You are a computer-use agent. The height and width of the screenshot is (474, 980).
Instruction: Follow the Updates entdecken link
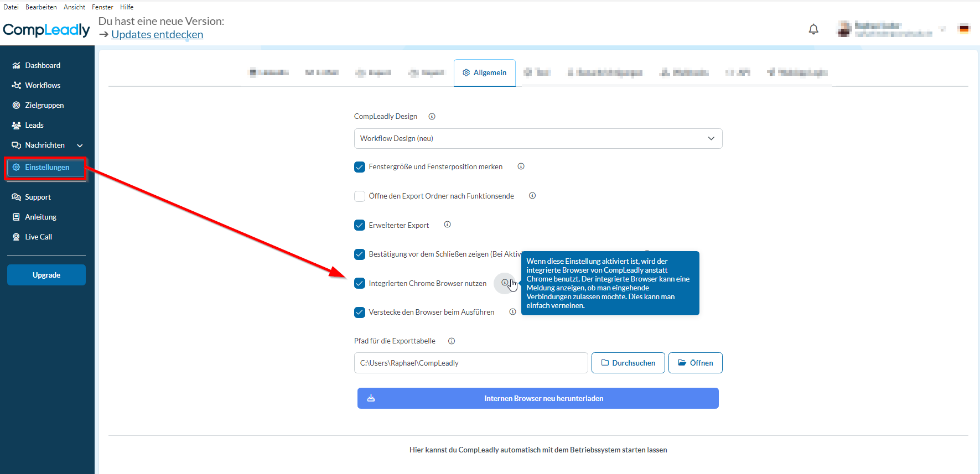[x=157, y=35]
